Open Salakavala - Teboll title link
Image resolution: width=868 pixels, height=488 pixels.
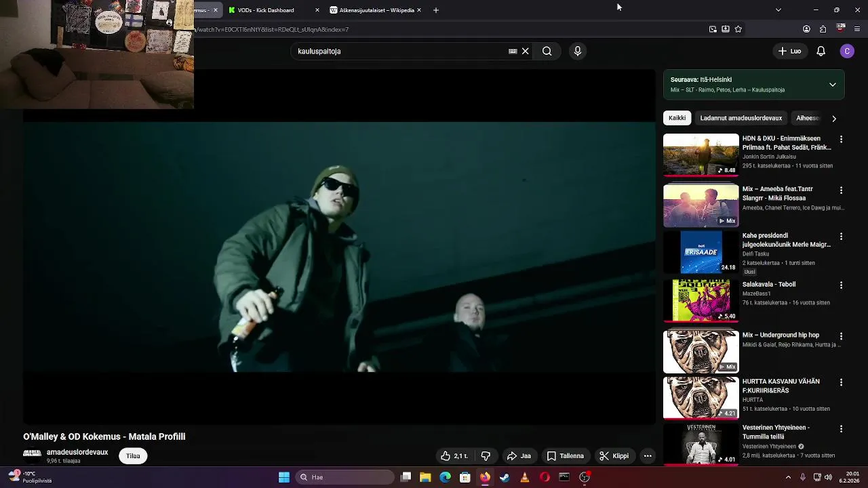768,284
